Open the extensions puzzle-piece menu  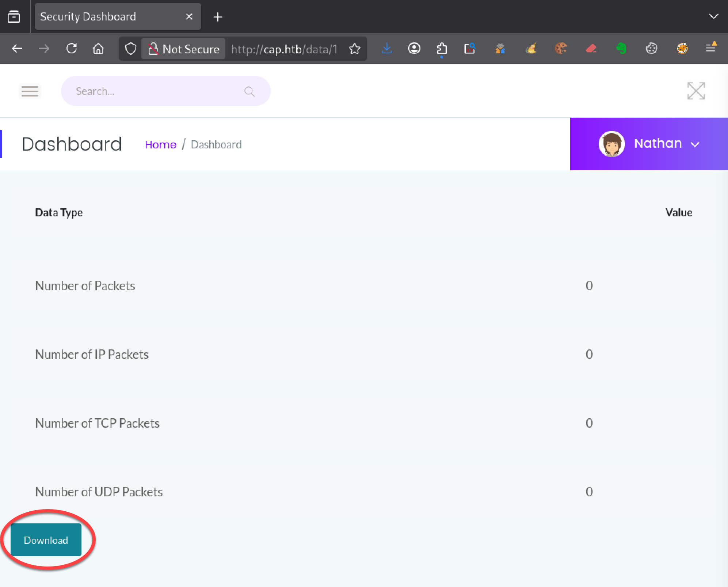click(x=442, y=49)
